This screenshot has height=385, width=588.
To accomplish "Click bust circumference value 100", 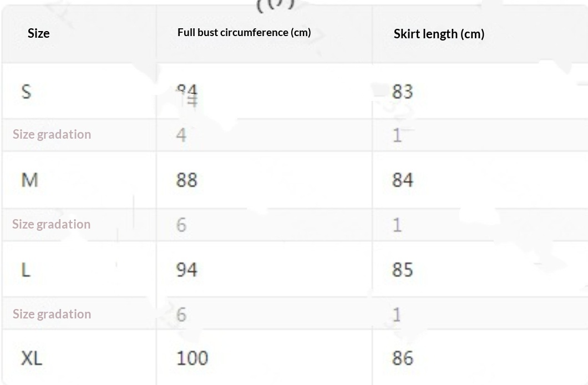I will coord(192,358).
